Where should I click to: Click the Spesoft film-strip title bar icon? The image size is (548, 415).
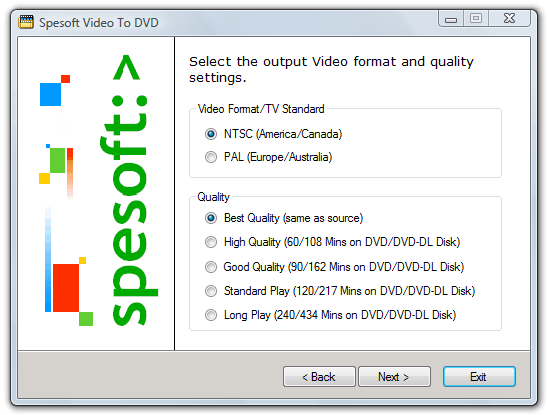tap(26, 22)
